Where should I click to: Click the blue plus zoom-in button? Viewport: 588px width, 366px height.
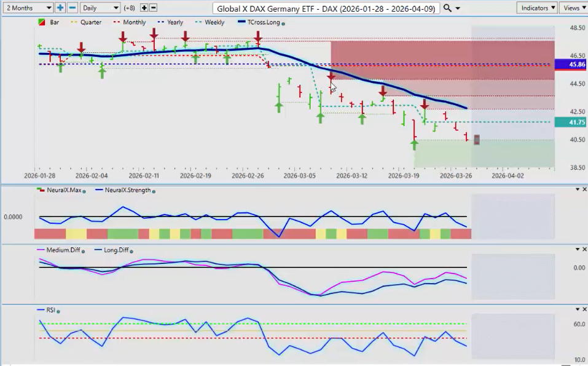point(60,8)
